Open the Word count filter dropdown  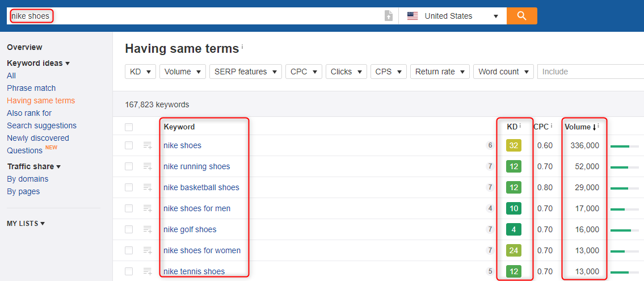click(x=503, y=72)
